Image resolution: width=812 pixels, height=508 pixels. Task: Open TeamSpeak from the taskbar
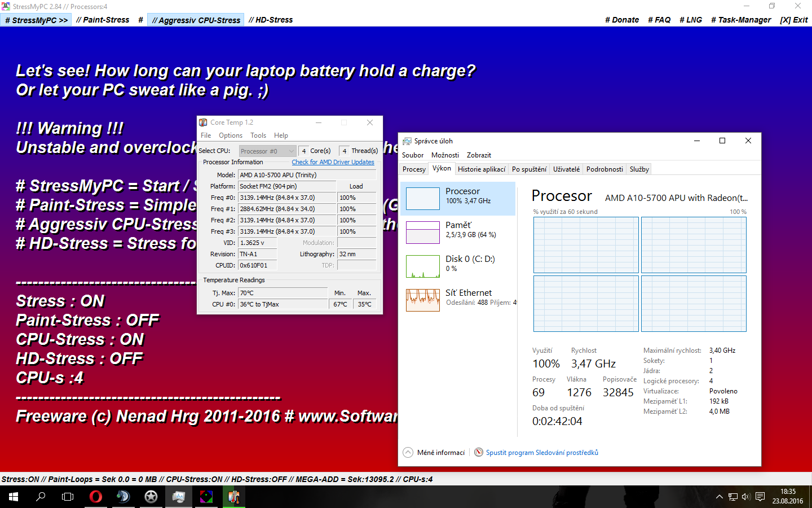point(123,497)
